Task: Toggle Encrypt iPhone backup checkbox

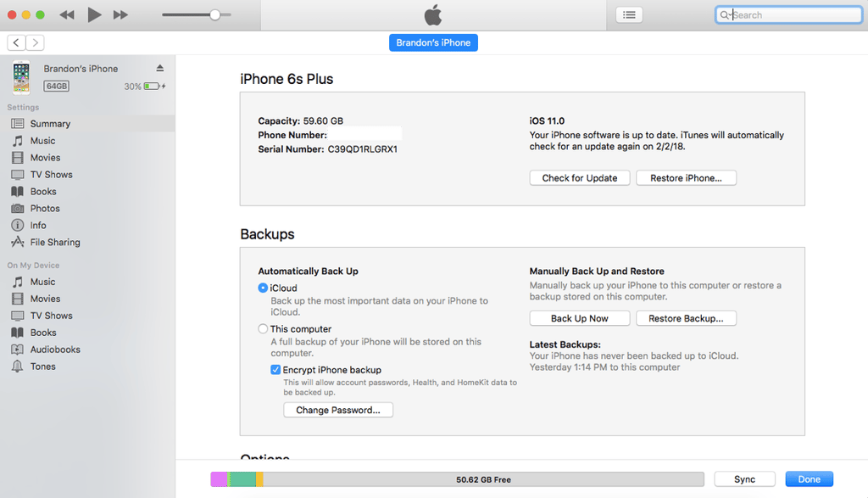Action: tap(275, 370)
